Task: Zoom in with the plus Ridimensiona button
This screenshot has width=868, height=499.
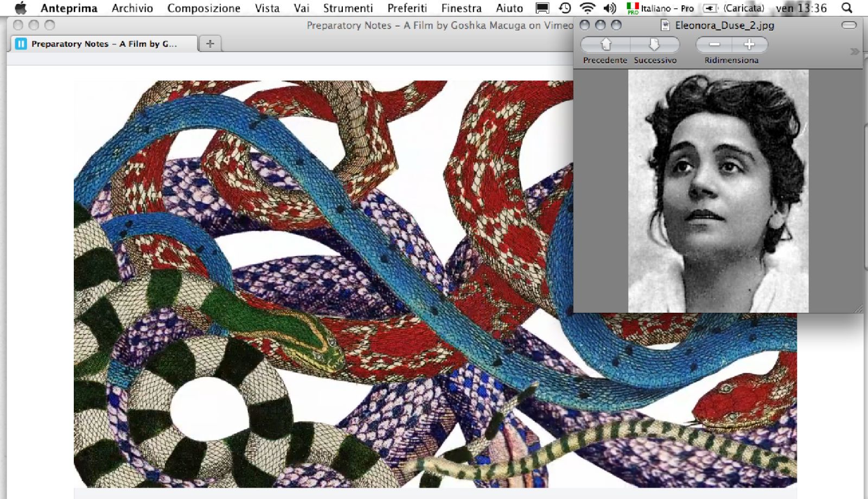Action: click(750, 45)
